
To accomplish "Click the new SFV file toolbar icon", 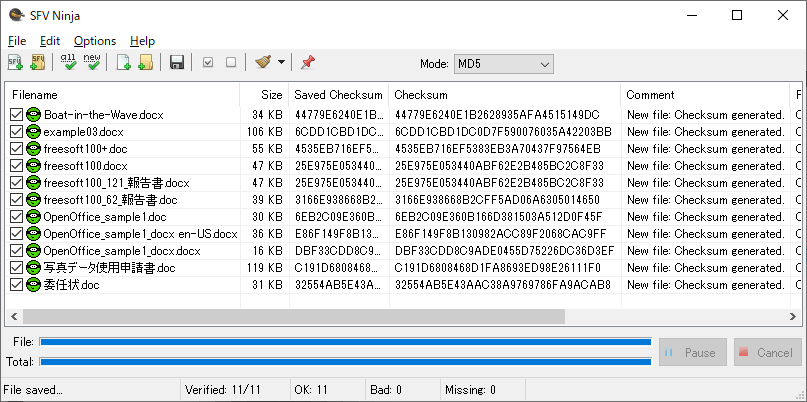I will pyautogui.click(x=16, y=63).
